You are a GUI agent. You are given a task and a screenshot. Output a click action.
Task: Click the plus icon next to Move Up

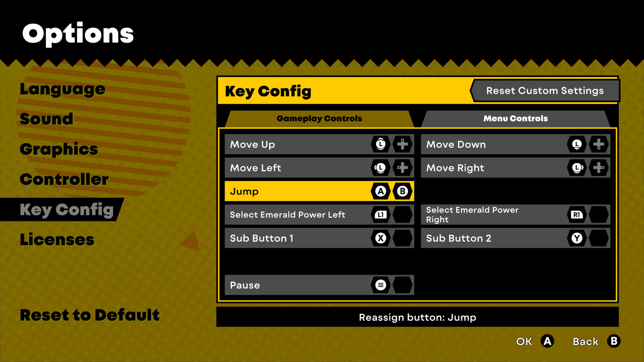click(401, 144)
